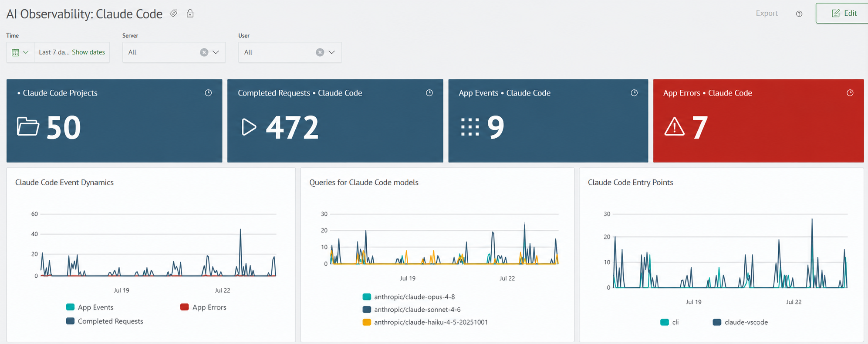
Task: Click the clock icon on Claude Code Projects tile
Action: 208,93
